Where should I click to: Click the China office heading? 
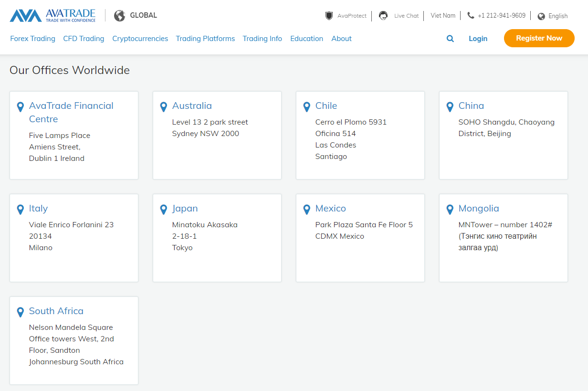click(x=471, y=106)
